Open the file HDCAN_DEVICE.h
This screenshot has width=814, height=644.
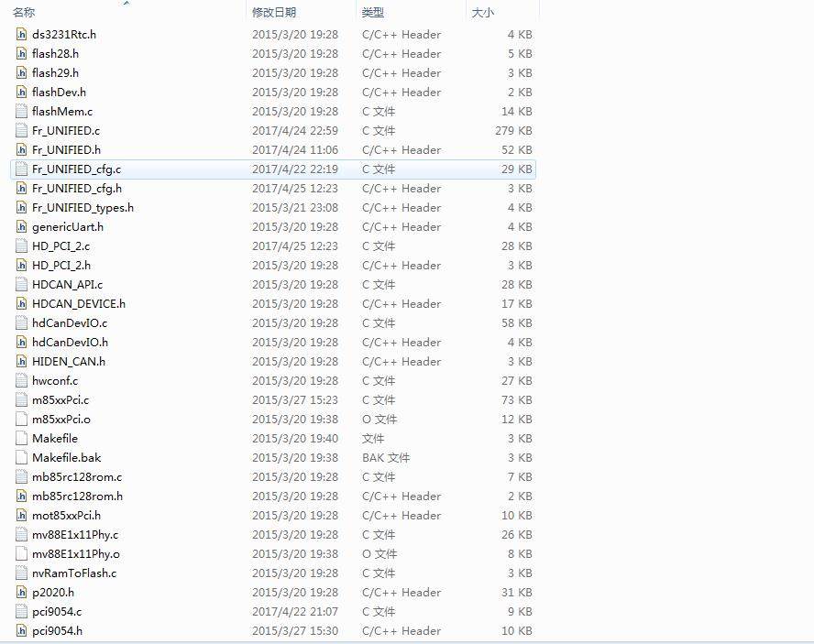(x=80, y=303)
